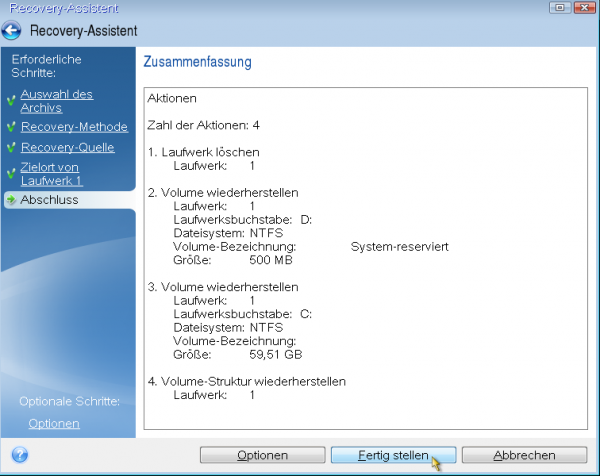Image resolution: width=600 pixels, height=476 pixels.
Task: Click green checkmark beside Auswahl des Archivs
Action: click(11, 101)
